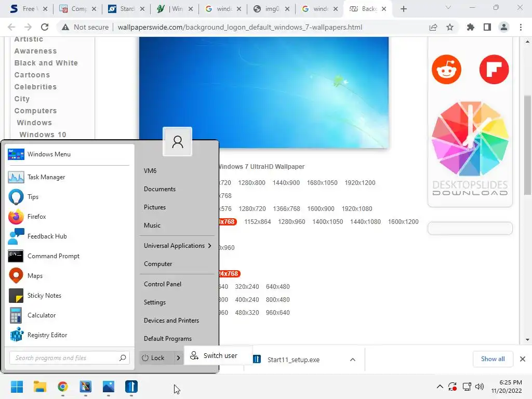532x399 pixels.
Task: Show hidden system tray icons
Action: click(x=440, y=387)
